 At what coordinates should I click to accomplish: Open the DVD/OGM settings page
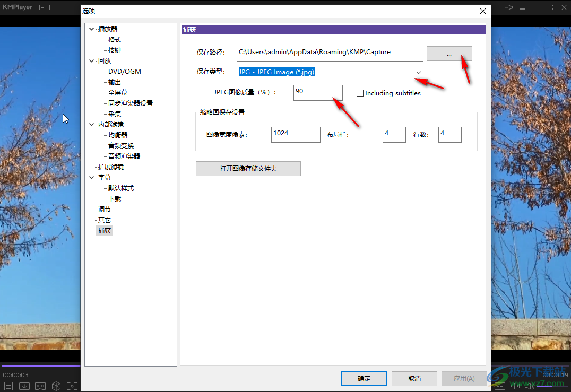(x=125, y=71)
